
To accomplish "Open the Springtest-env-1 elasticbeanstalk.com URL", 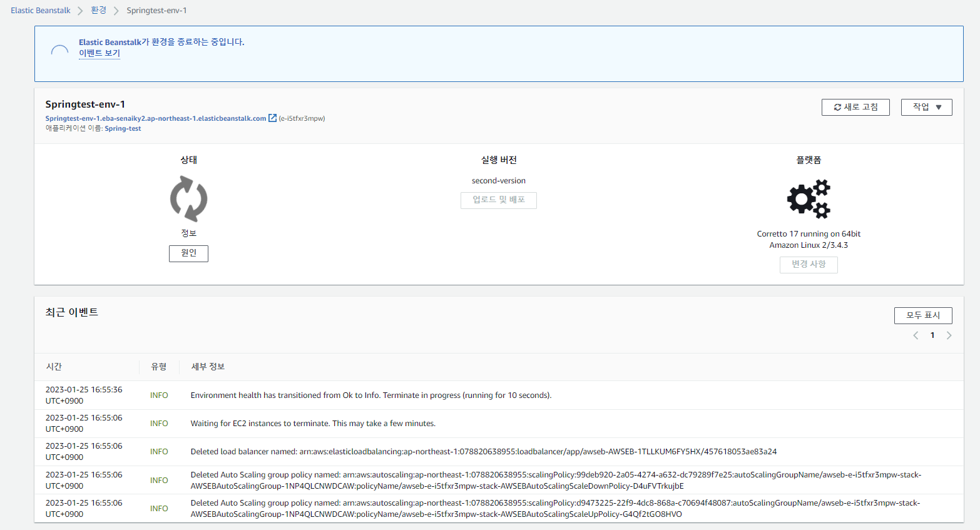I will (x=156, y=118).
